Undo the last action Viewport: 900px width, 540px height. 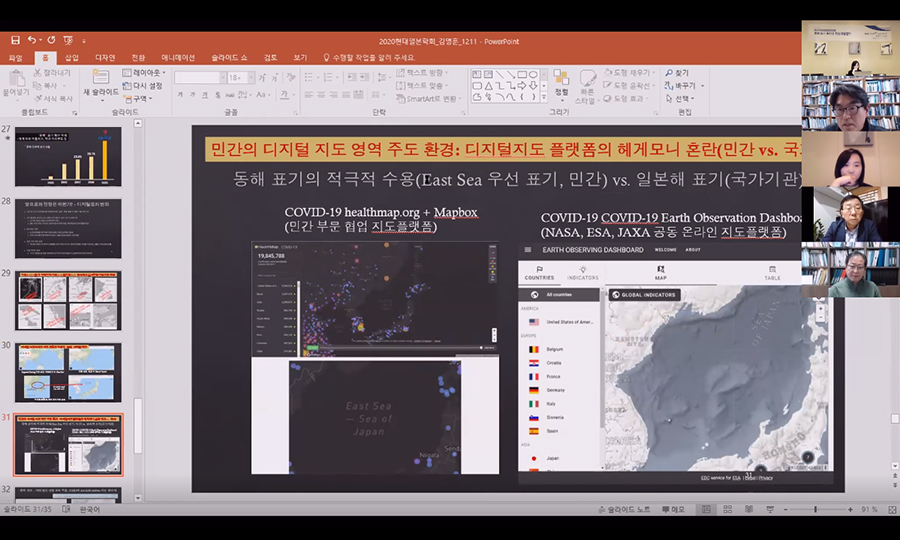32,40
